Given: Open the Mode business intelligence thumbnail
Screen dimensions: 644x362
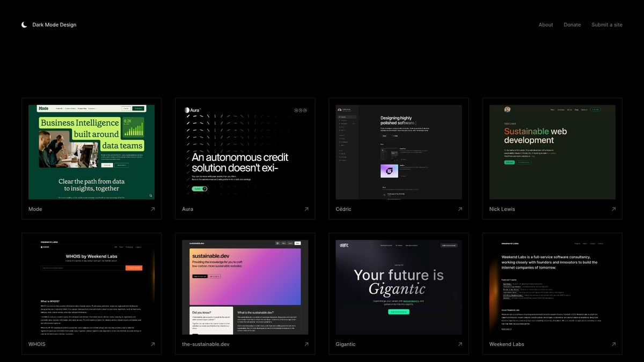Looking at the screenshot, I should (91, 151).
